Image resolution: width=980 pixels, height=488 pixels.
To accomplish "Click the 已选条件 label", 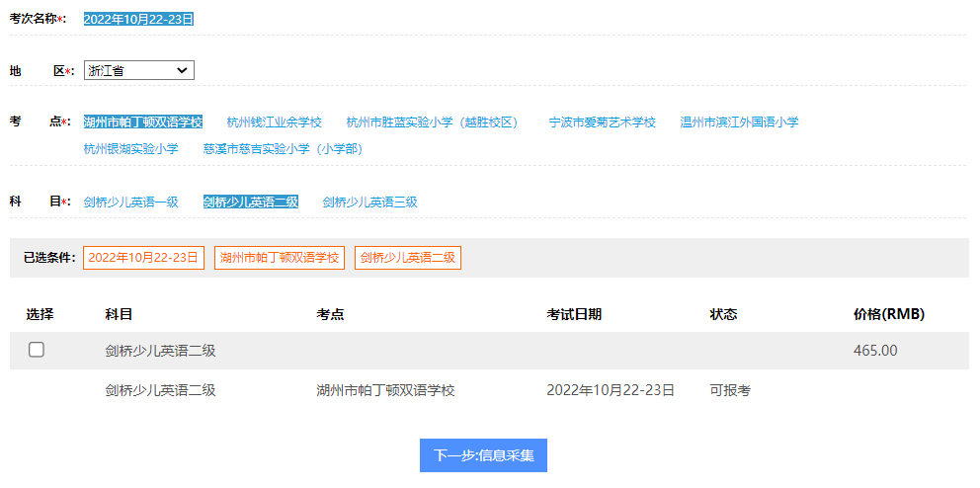I will click(x=50, y=258).
